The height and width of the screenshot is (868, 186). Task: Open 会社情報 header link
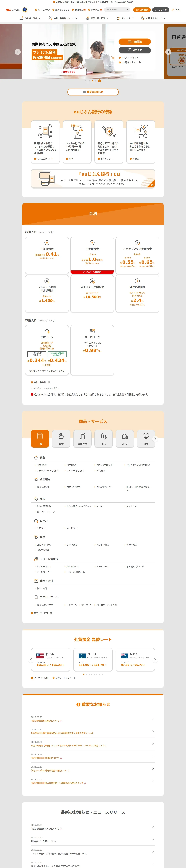click(x=79, y=10)
